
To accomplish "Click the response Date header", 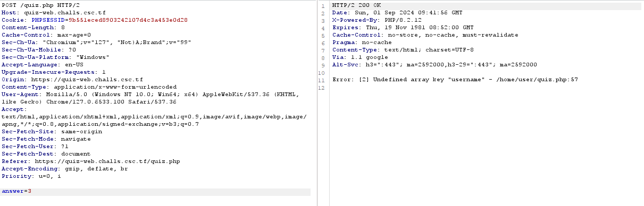I will tap(398, 12).
